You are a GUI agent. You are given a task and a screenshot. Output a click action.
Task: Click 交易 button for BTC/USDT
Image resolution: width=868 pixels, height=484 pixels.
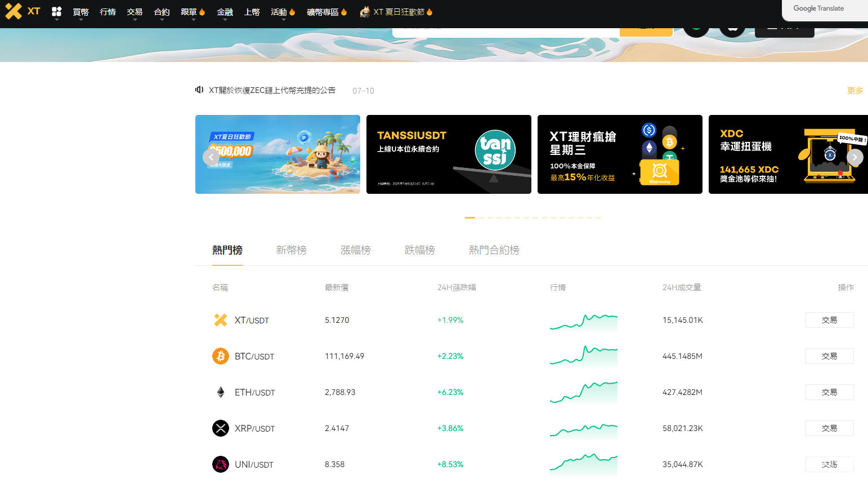[x=829, y=356]
